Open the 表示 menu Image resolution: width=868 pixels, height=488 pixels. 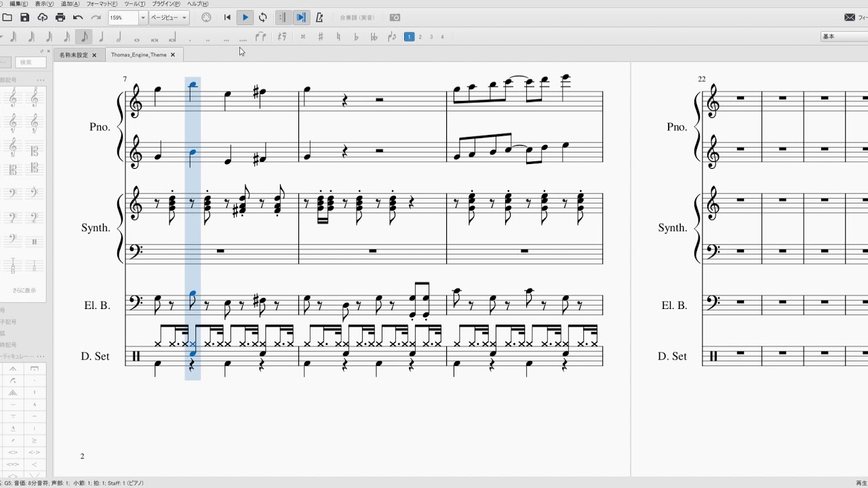click(x=45, y=4)
